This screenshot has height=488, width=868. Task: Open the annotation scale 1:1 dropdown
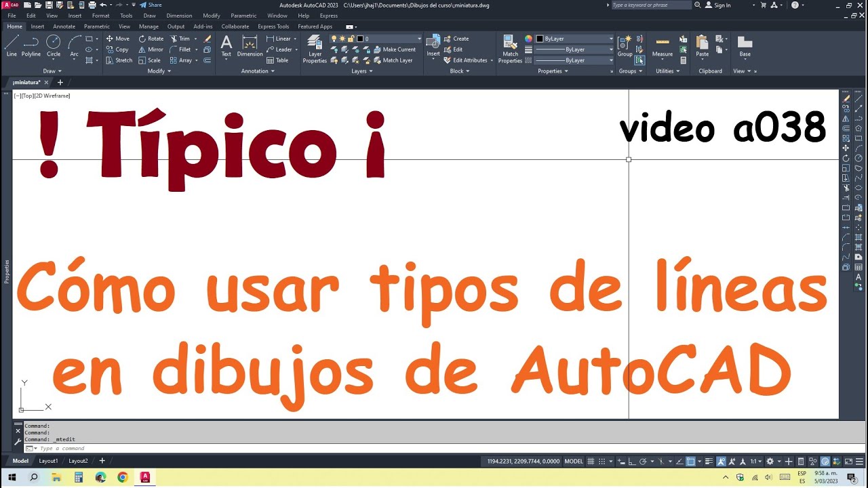point(756,462)
